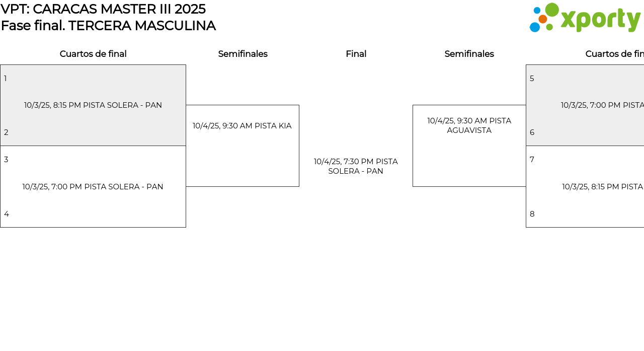Click seed slot 5 in the bracket
Viewport: 644px width, 351px height.
532,79
